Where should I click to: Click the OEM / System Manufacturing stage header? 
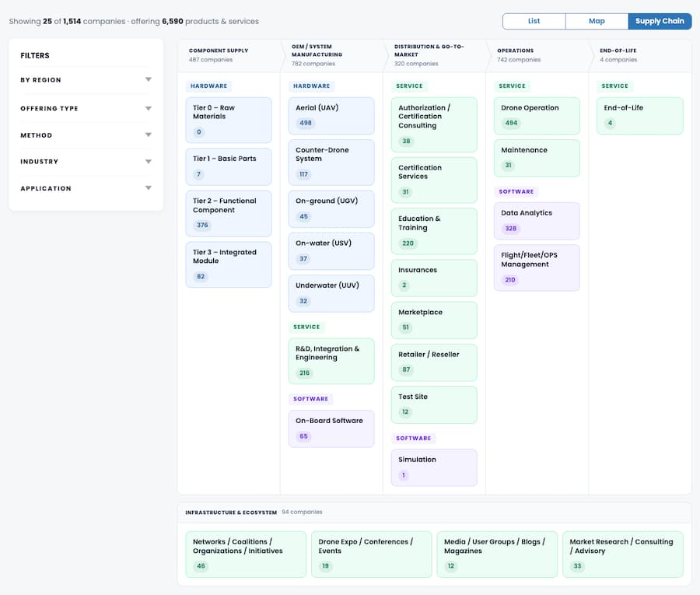click(332, 55)
